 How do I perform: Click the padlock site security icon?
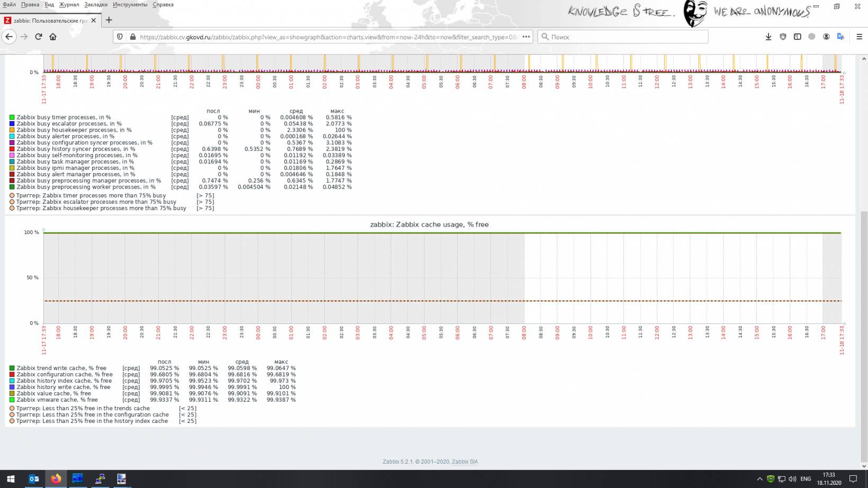tap(133, 37)
